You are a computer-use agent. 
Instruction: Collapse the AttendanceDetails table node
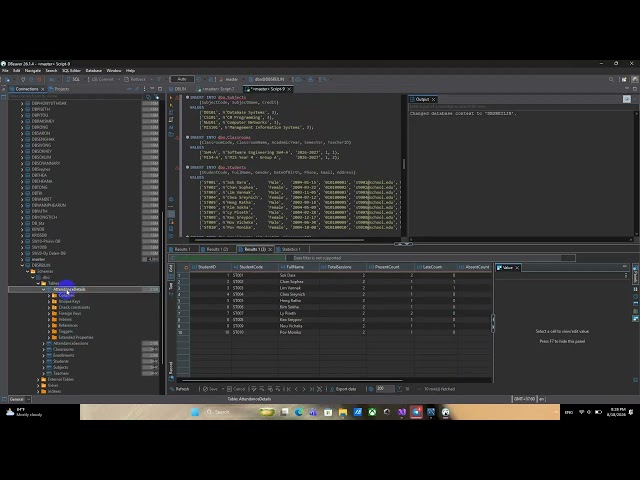44,289
